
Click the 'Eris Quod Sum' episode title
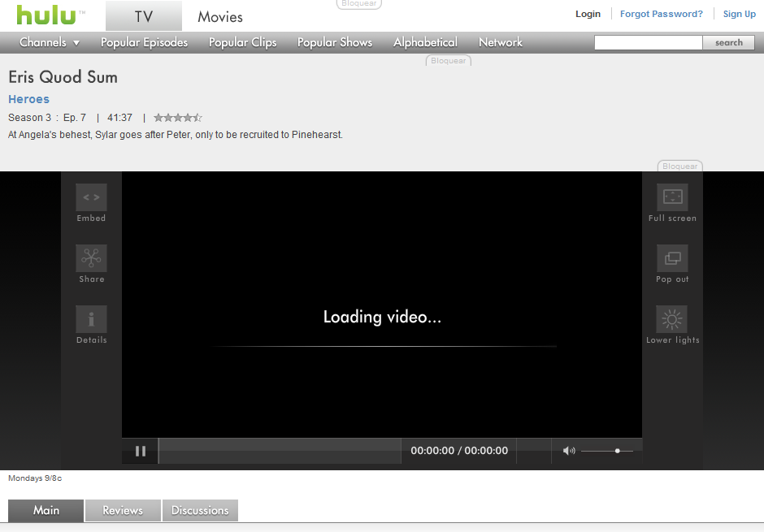(63, 77)
